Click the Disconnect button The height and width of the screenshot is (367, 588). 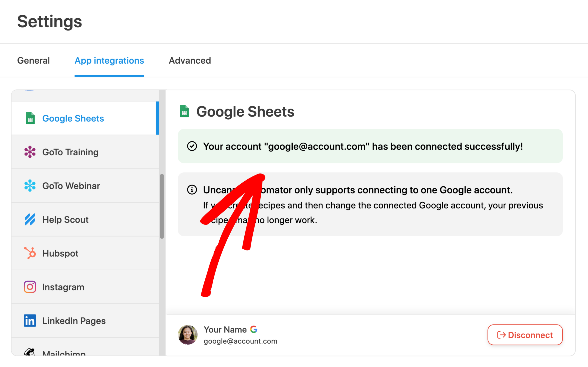pos(525,335)
